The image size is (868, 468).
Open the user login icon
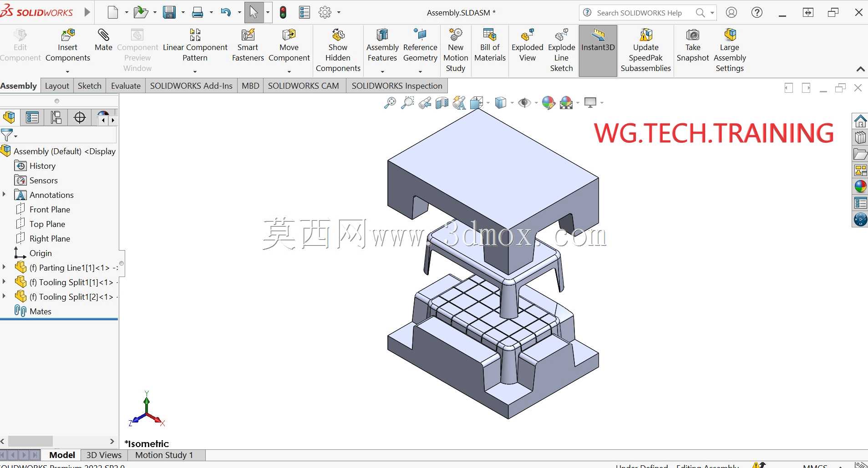(x=731, y=12)
